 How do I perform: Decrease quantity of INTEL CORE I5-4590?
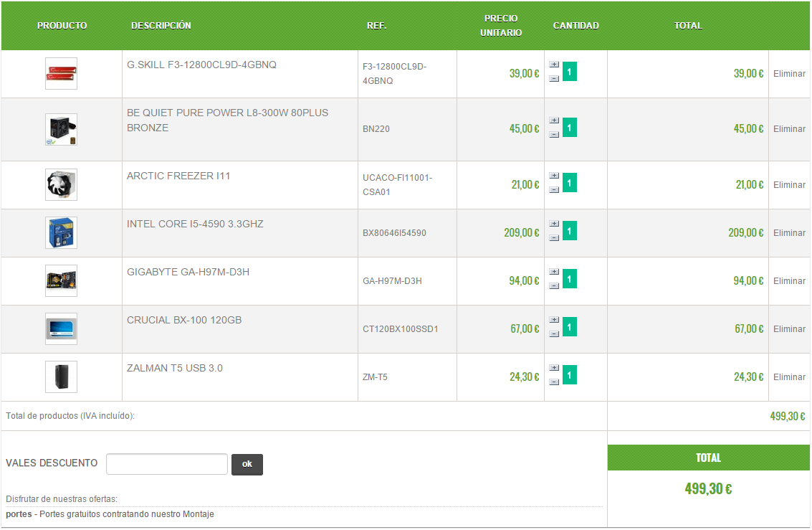[x=554, y=238]
